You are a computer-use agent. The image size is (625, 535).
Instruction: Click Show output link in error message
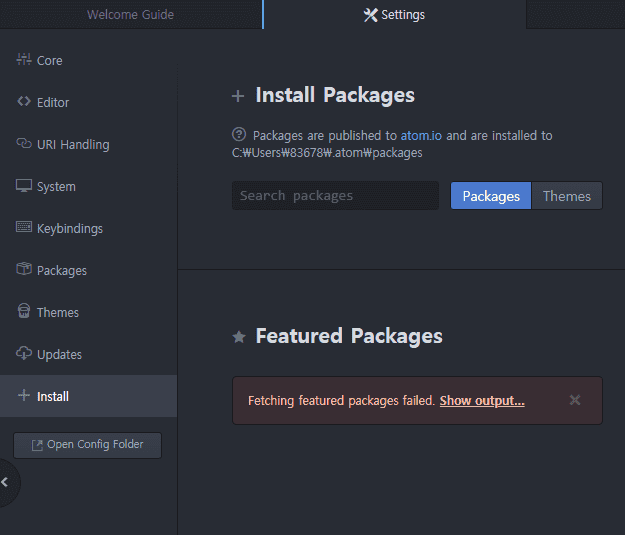click(x=482, y=401)
